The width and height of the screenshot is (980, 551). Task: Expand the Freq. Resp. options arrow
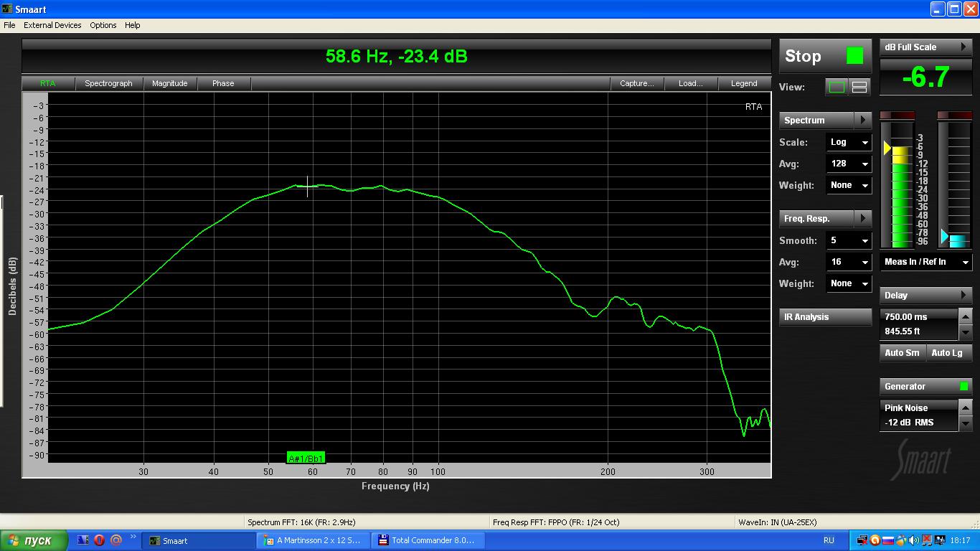[863, 218]
